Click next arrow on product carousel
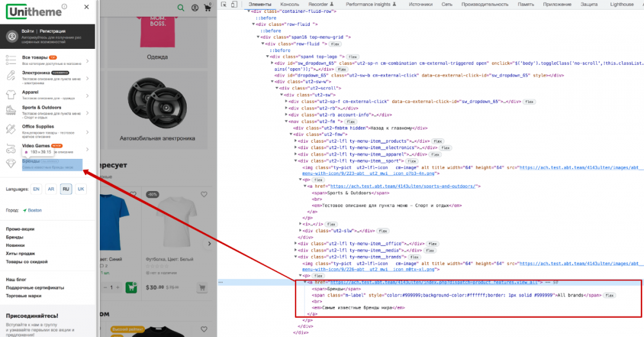This screenshot has height=337, width=644. click(208, 244)
